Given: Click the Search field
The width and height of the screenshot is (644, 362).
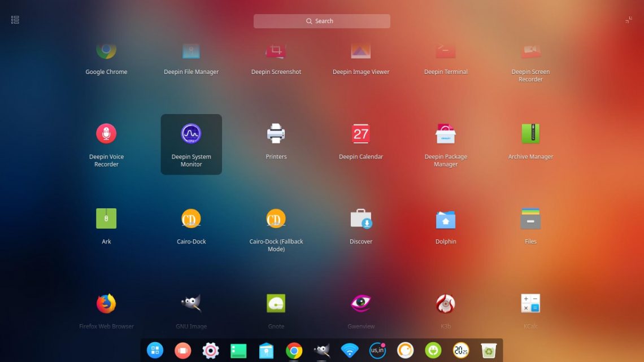Looking at the screenshot, I should [321, 21].
